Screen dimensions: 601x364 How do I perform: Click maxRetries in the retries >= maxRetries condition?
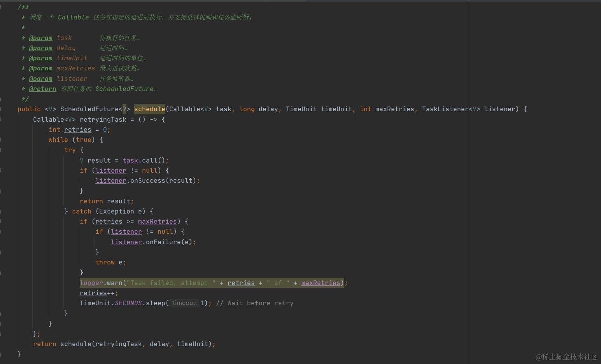click(158, 222)
